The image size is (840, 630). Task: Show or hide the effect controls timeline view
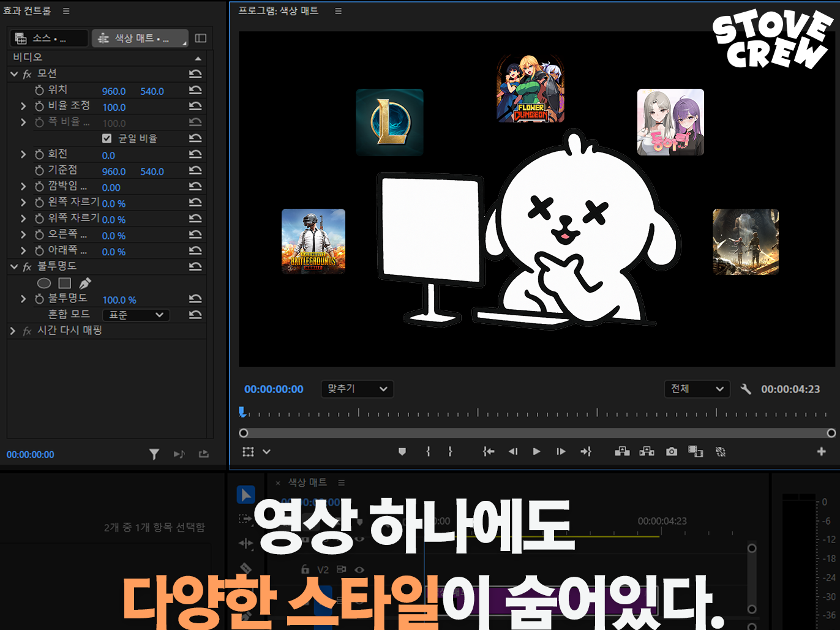pyautogui.click(x=201, y=38)
